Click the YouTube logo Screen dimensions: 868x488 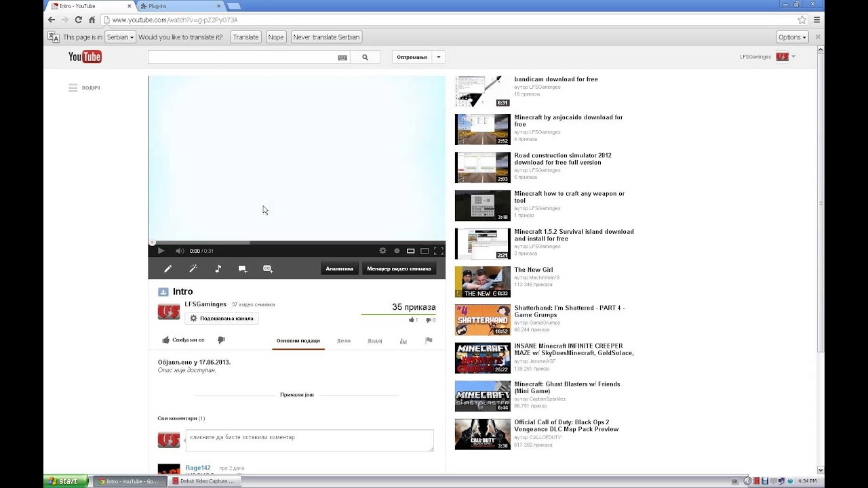pyautogui.click(x=85, y=57)
